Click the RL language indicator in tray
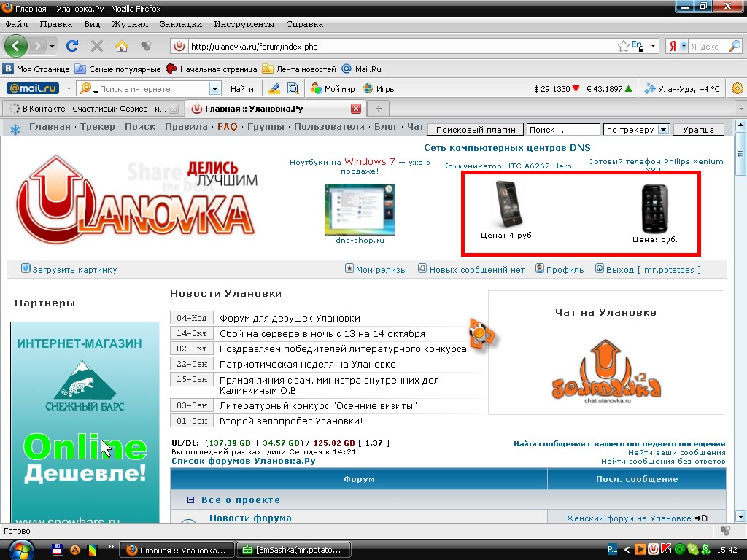Viewport: 747px width, 560px height. [612, 550]
